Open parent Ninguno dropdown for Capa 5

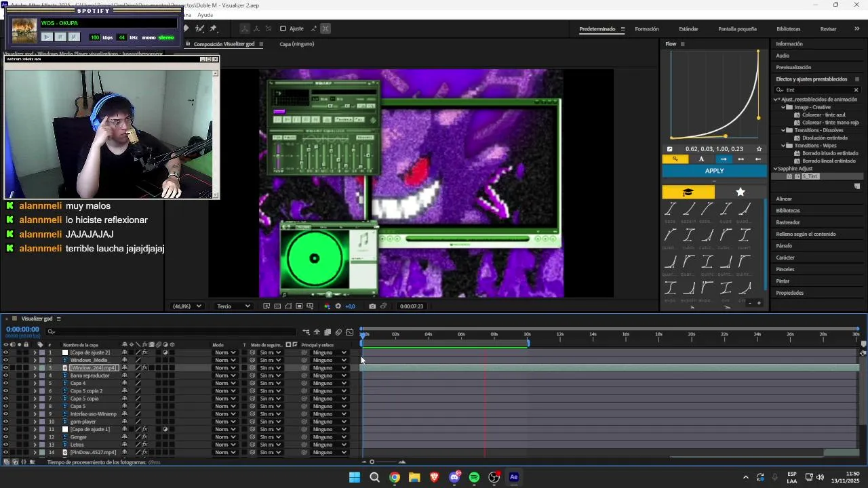[x=330, y=406]
